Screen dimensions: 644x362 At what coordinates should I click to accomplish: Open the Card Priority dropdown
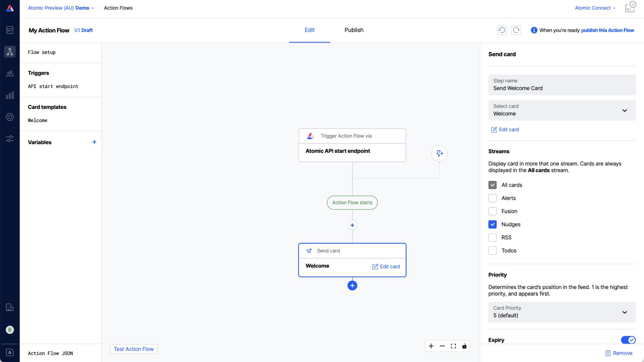pyautogui.click(x=562, y=312)
